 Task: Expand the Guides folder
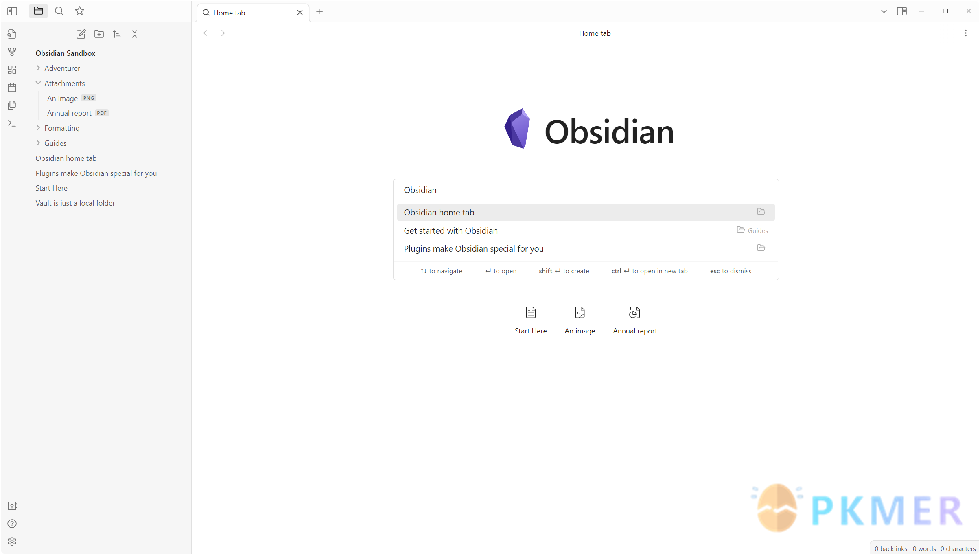pos(38,142)
